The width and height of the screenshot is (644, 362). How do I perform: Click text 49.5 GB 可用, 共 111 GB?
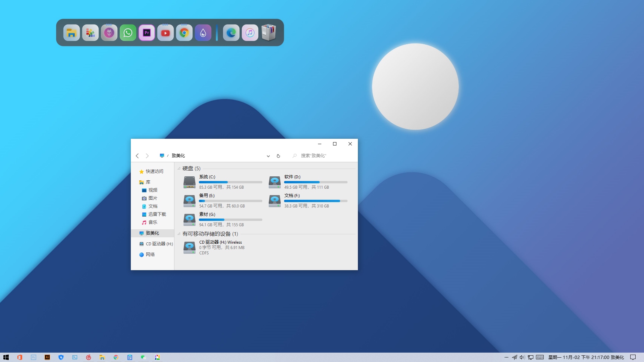coord(307,187)
